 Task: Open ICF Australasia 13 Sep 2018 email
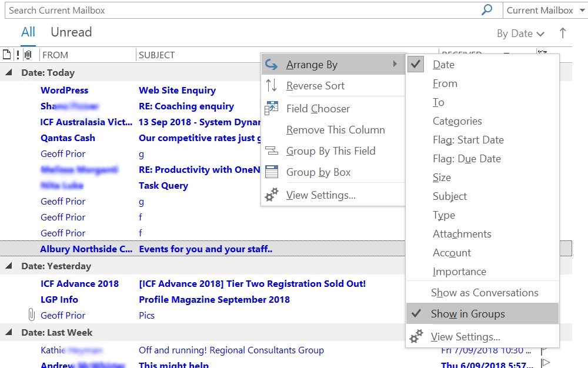pos(131,122)
